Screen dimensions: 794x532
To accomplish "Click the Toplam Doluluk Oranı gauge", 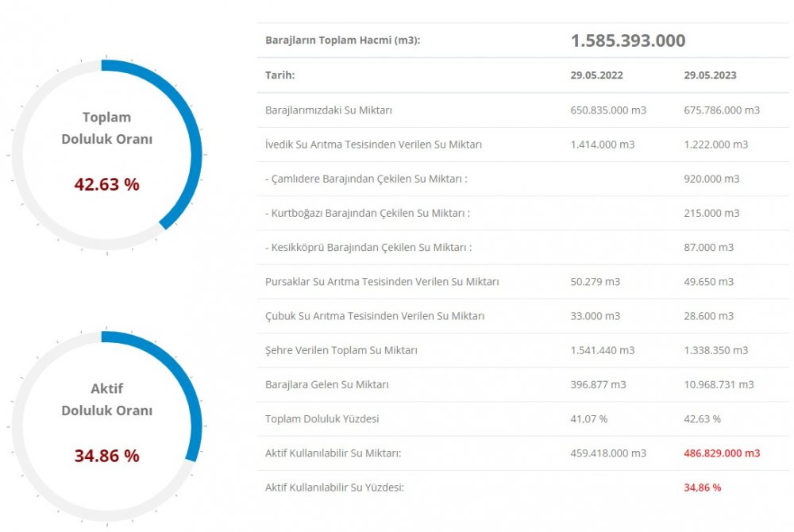I will (107, 154).
